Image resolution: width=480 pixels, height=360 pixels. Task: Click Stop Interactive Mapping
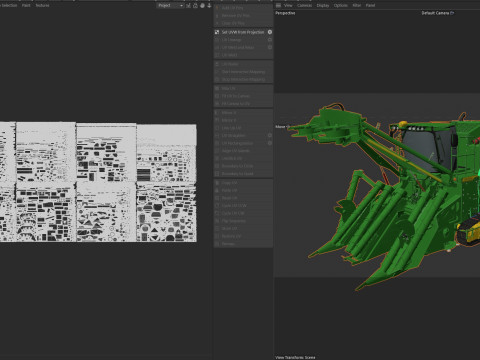click(x=243, y=79)
